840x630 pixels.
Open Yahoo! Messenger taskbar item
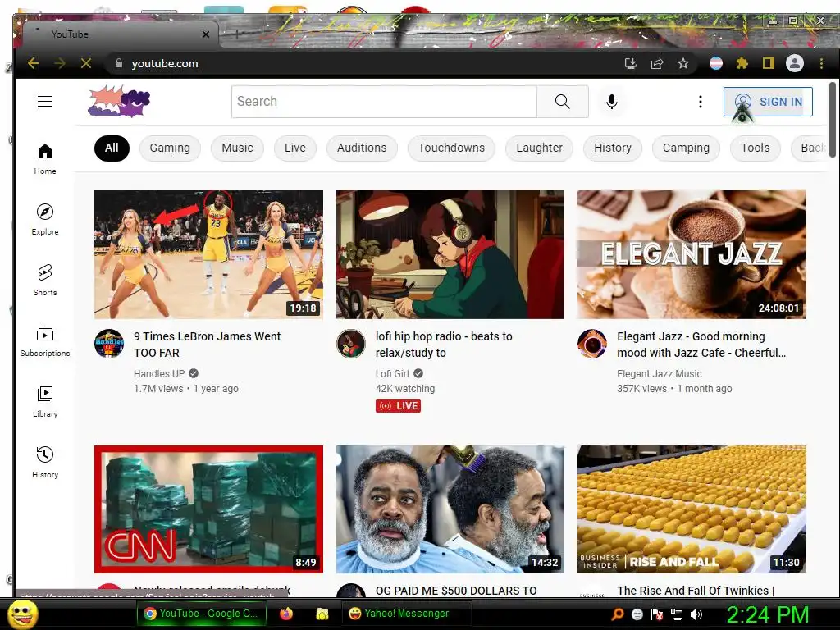pos(406,614)
